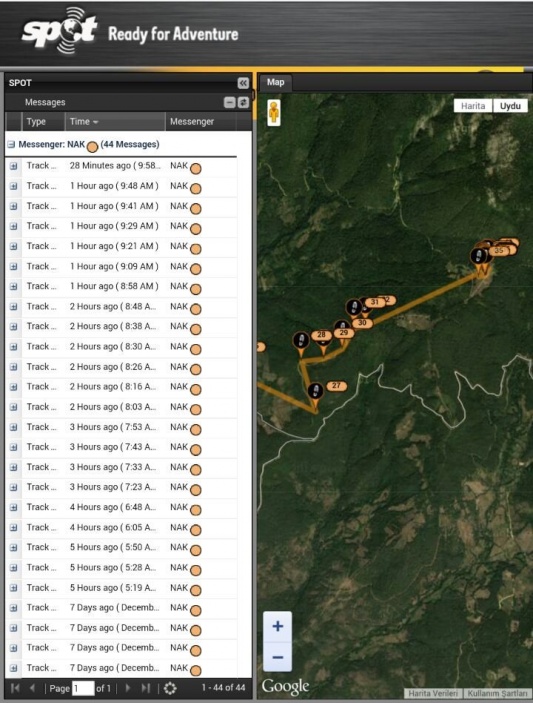The width and height of the screenshot is (533, 703).
Task: Open marker 27 on the map
Action: click(337, 386)
